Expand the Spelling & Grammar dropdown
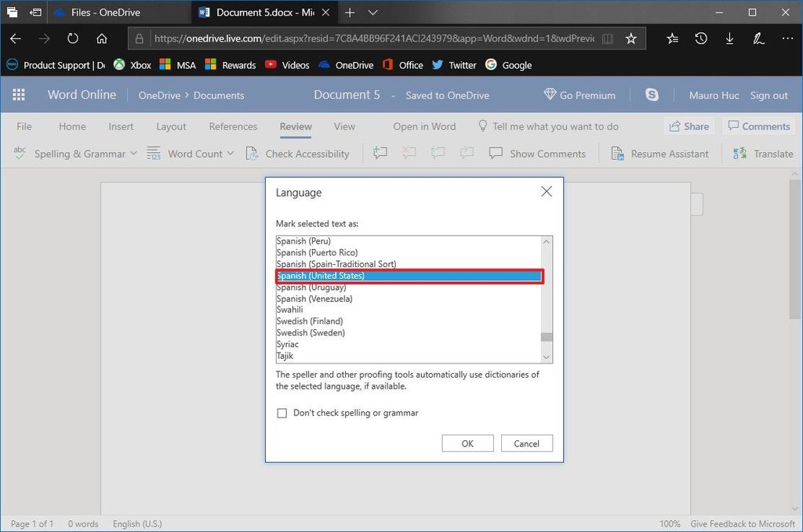 [x=132, y=154]
